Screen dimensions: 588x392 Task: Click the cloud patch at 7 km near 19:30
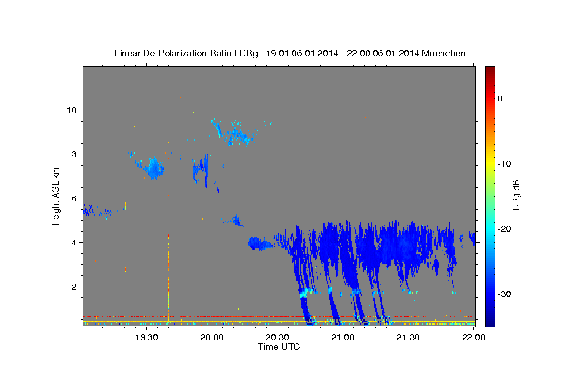click(153, 169)
